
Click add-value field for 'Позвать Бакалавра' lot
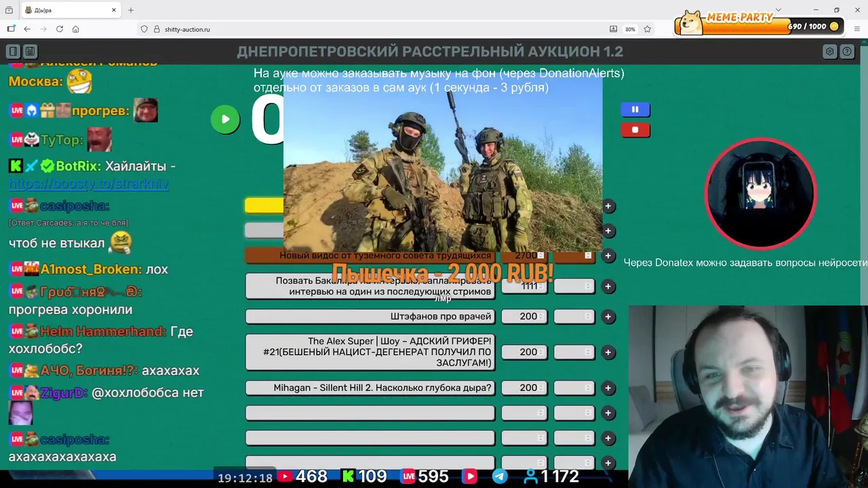coord(574,287)
